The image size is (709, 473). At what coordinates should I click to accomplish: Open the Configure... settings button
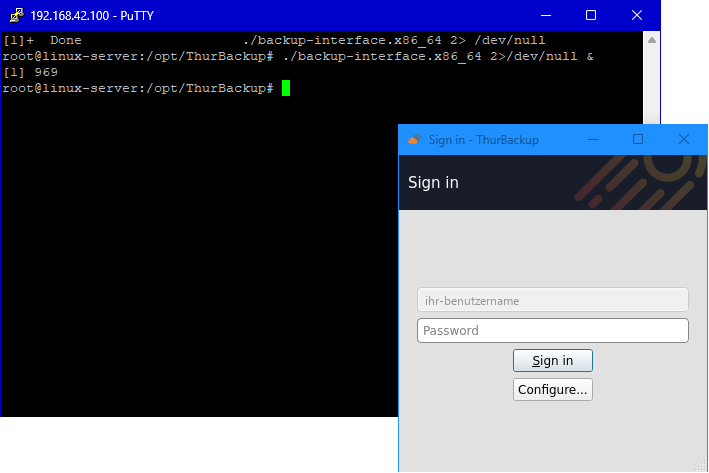(x=553, y=389)
